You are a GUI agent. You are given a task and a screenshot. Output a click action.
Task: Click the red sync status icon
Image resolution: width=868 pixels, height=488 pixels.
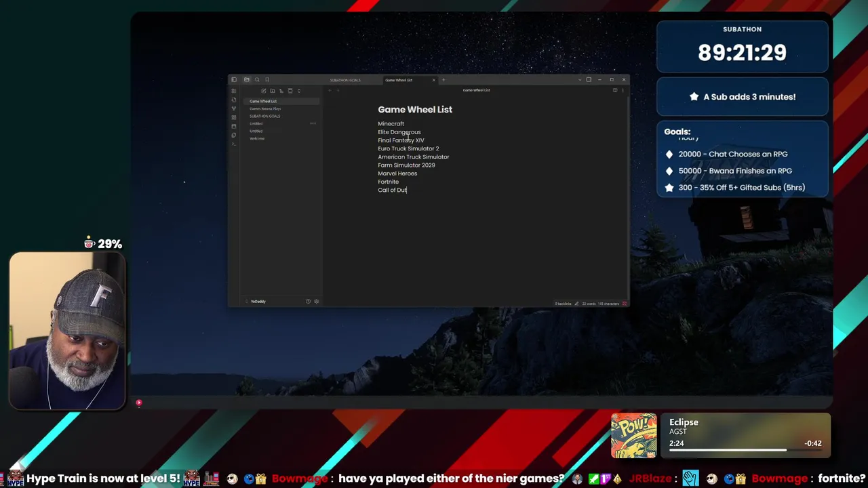tap(625, 304)
